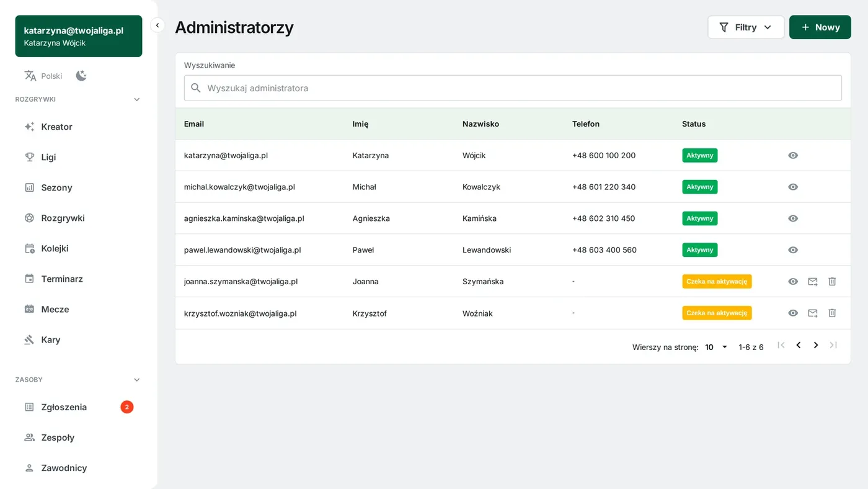Delete Joanna Szymańska administrator
The height and width of the screenshot is (489, 868).
tap(833, 282)
